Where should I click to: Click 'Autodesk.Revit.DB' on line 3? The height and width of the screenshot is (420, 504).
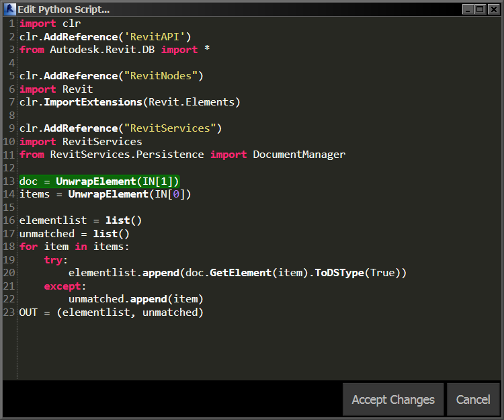102,50
